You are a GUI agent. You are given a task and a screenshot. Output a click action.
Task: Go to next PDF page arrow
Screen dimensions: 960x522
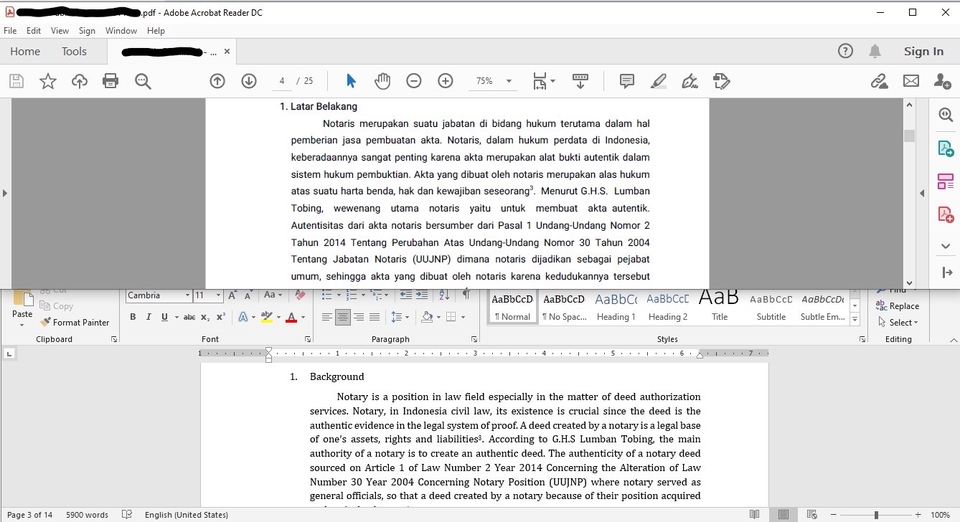(249, 81)
